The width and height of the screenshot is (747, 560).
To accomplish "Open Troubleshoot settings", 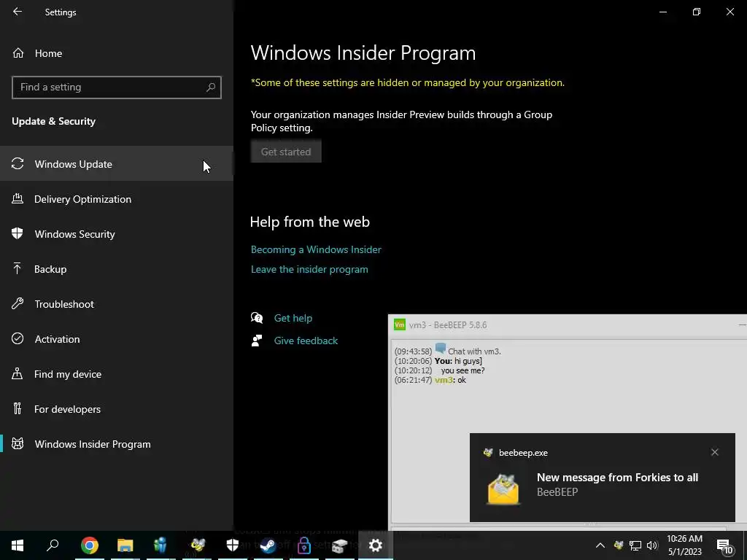I will 116,304.
